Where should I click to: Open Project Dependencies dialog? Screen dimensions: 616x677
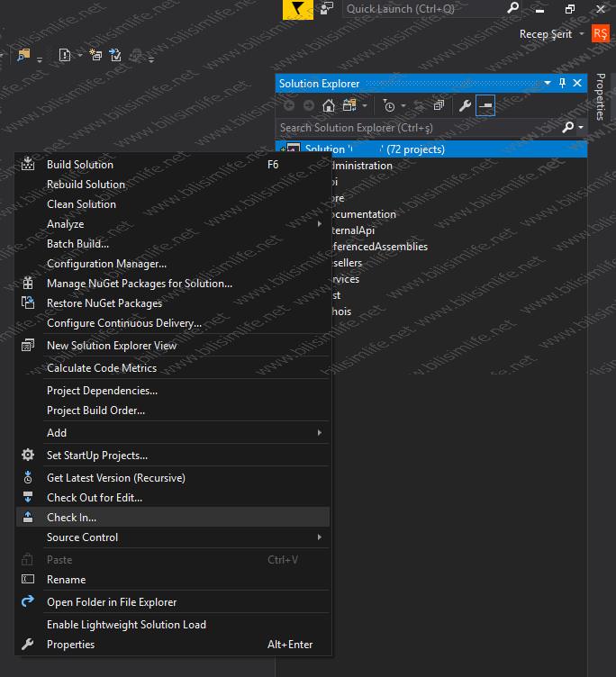(173, 391)
